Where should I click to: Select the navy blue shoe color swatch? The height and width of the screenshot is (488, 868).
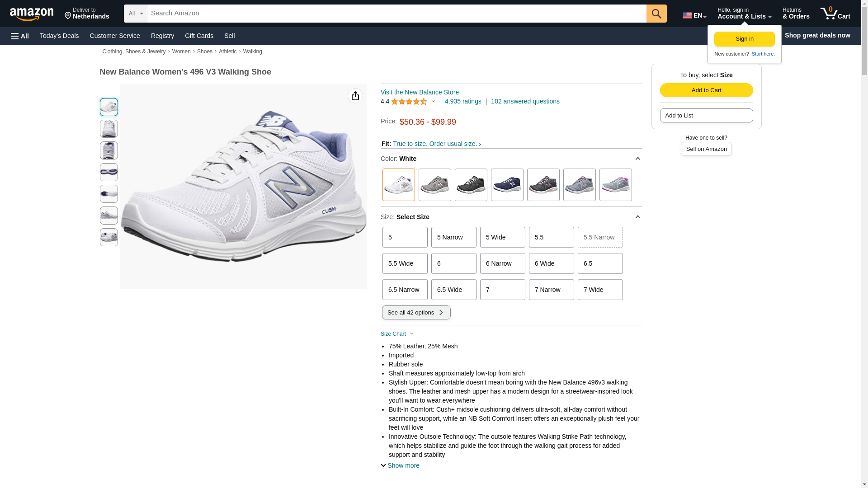[x=507, y=185]
